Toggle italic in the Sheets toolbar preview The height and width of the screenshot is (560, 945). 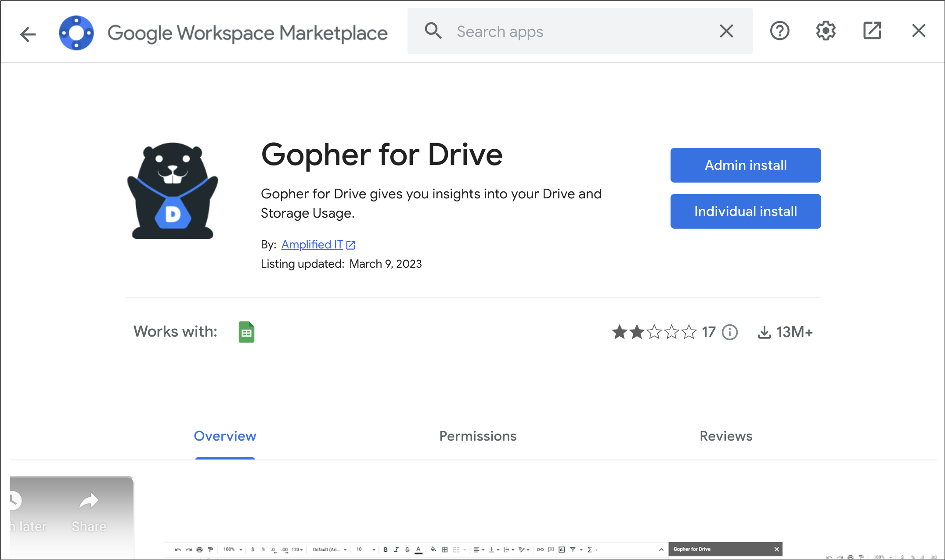point(397,549)
